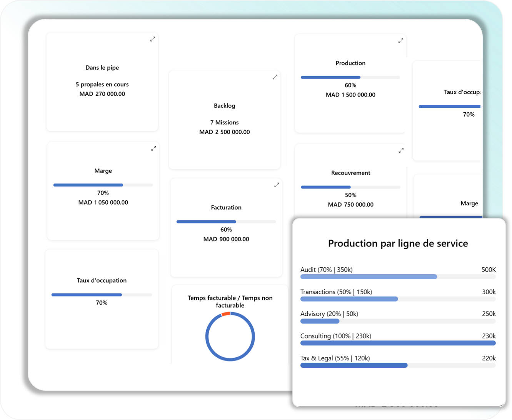Click the Transactions service line bar
The image size is (512, 420).
[398, 299]
